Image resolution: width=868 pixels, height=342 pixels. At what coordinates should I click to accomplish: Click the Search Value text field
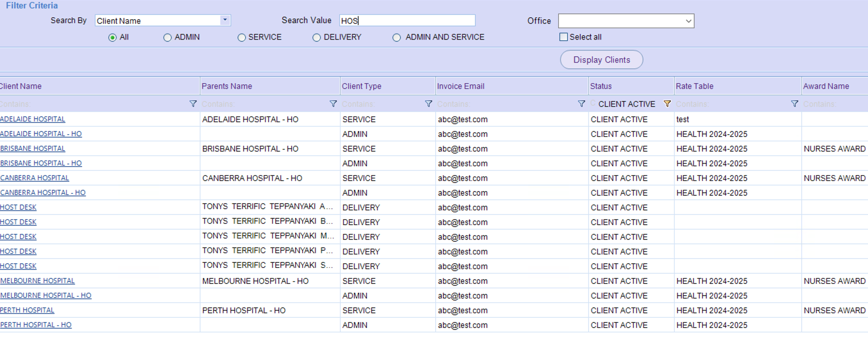407,20
